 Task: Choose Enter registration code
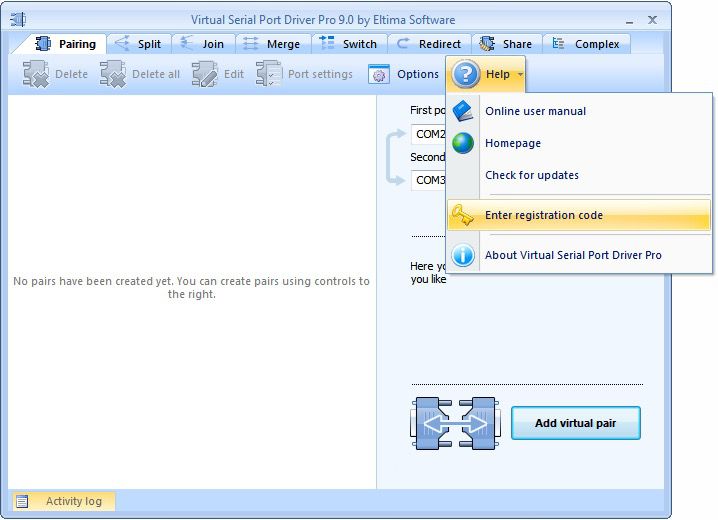tap(579, 215)
